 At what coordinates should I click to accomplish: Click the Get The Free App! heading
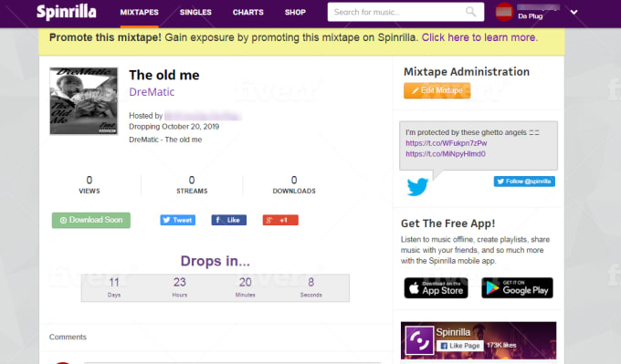[x=447, y=224]
